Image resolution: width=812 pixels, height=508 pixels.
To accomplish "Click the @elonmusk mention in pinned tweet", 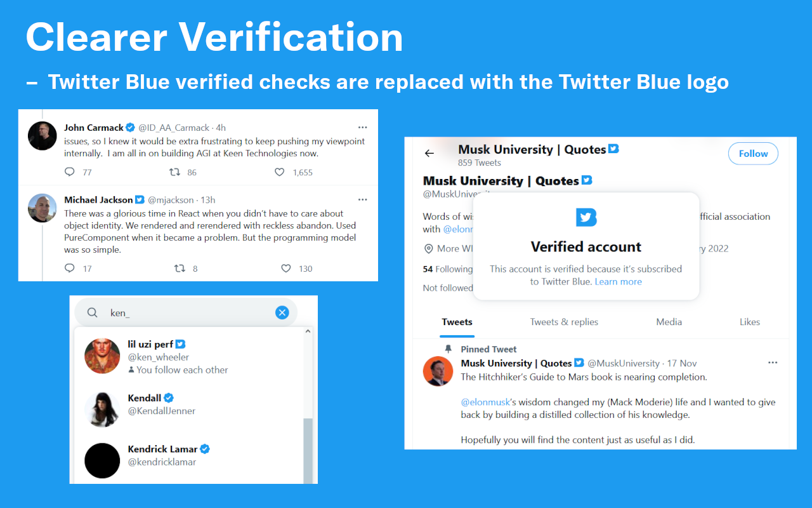I will [x=485, y=402].
